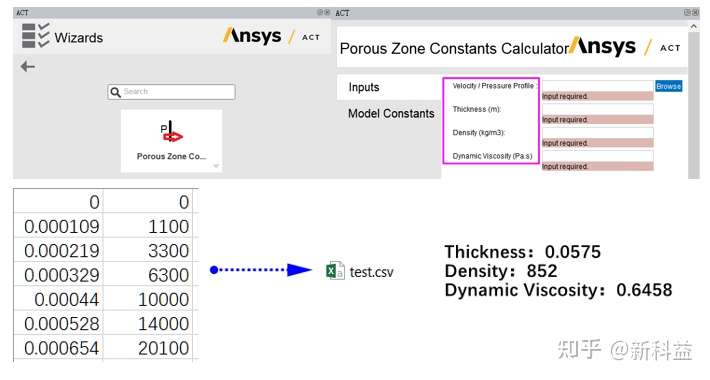Click the Dynamic Viscosity: 0.6458 text
Screen dimensions: 710x380
[558, 290]
